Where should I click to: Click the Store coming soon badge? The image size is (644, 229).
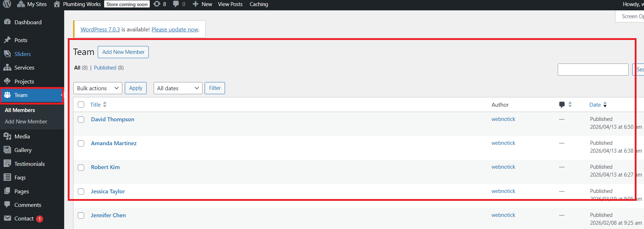pyautogui.click(x=127, y=4)
